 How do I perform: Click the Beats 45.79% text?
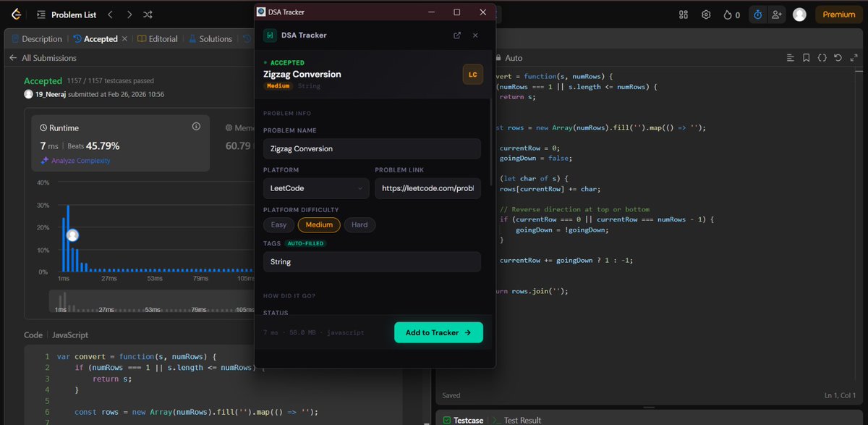(x=93, y=146)
